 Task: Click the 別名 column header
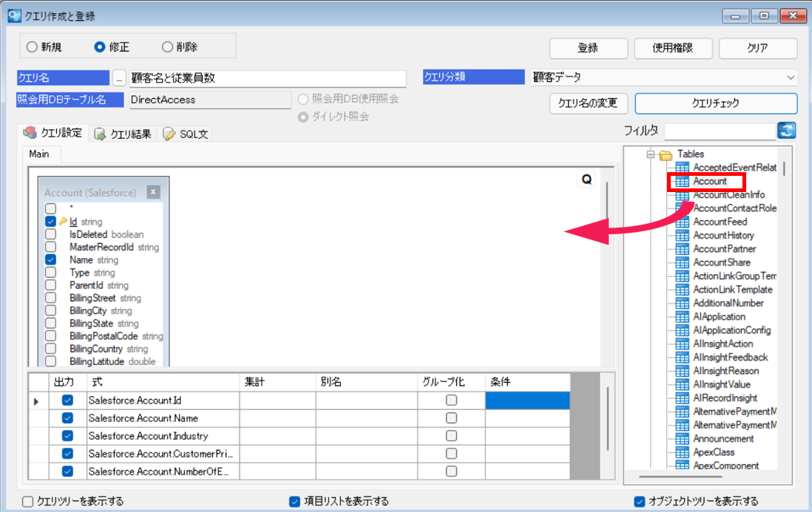367,382
